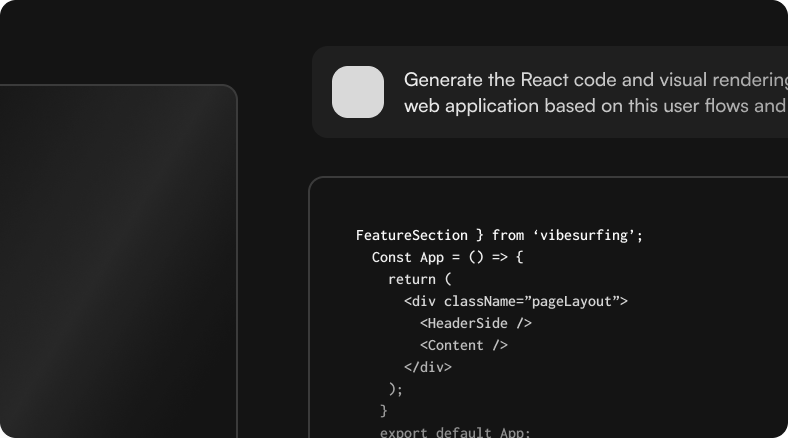
Task: Select the closing '</div>' tag line
Action: coord(428,367)
